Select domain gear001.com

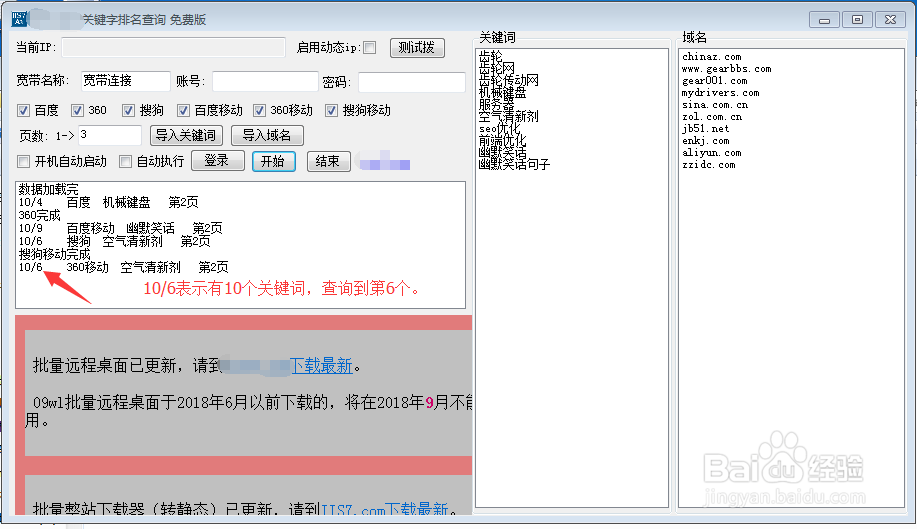[x=715, y=81]
